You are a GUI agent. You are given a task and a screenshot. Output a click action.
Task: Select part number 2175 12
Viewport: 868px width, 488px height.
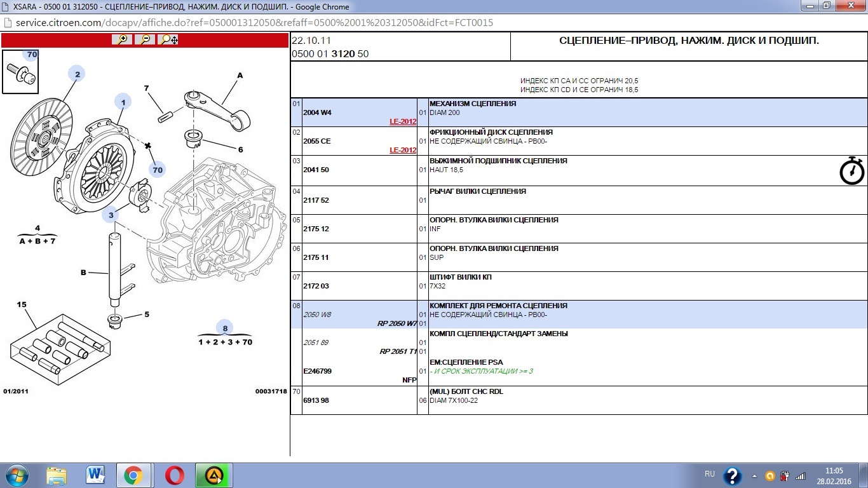[x=316, y=229]
